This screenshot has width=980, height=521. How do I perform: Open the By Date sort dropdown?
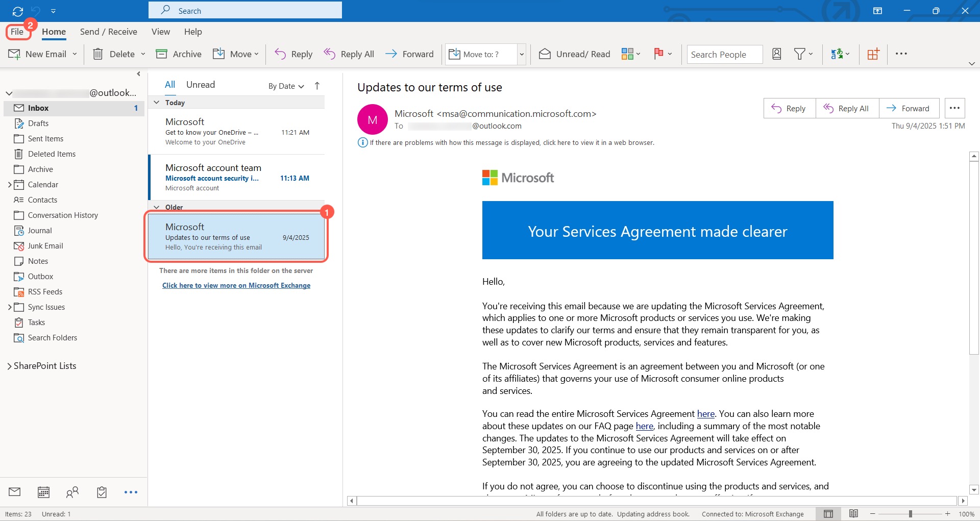(x=286, y=86)
